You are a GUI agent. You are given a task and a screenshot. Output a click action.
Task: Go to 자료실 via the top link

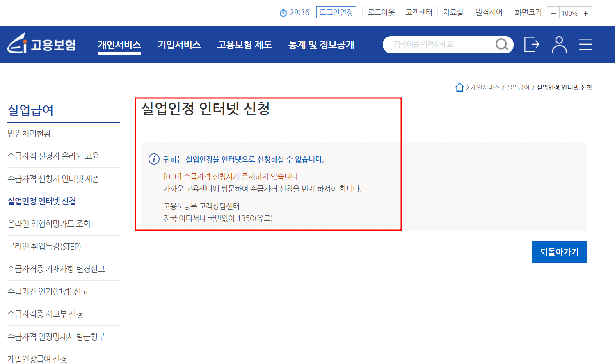coord(452,12)
